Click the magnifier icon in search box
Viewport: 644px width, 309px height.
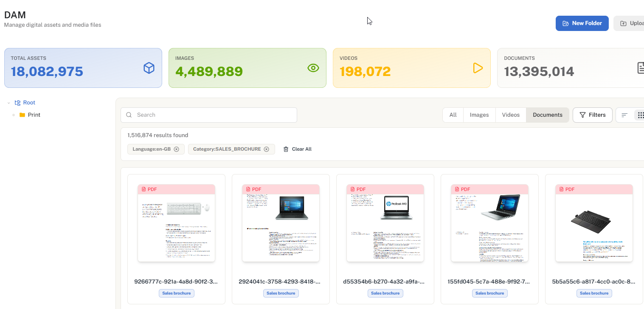pos(129,115)
